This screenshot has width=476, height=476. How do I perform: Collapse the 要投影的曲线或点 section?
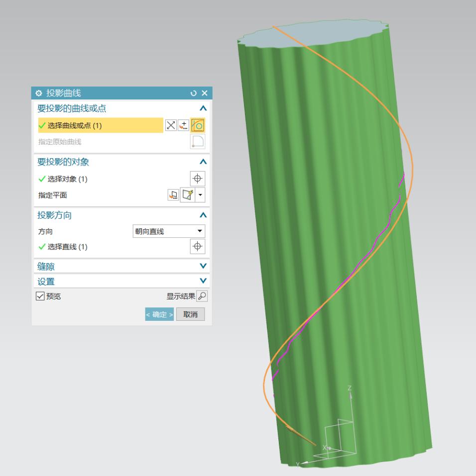click(203, 107)
